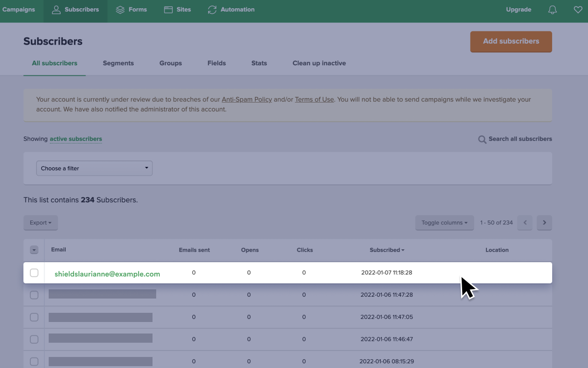
Task: Tick the checkbox of the second subscriber row
Action: [x=34, y=295]
